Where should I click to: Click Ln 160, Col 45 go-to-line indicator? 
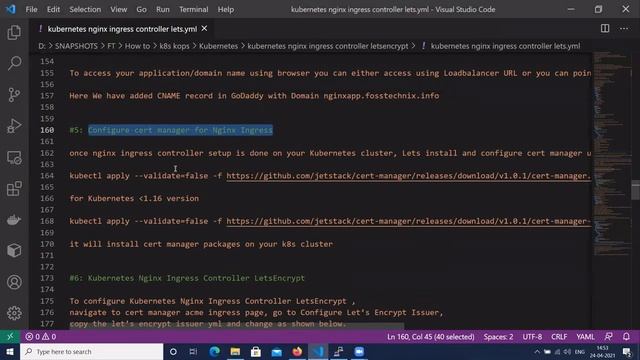(x=431, y=337)
